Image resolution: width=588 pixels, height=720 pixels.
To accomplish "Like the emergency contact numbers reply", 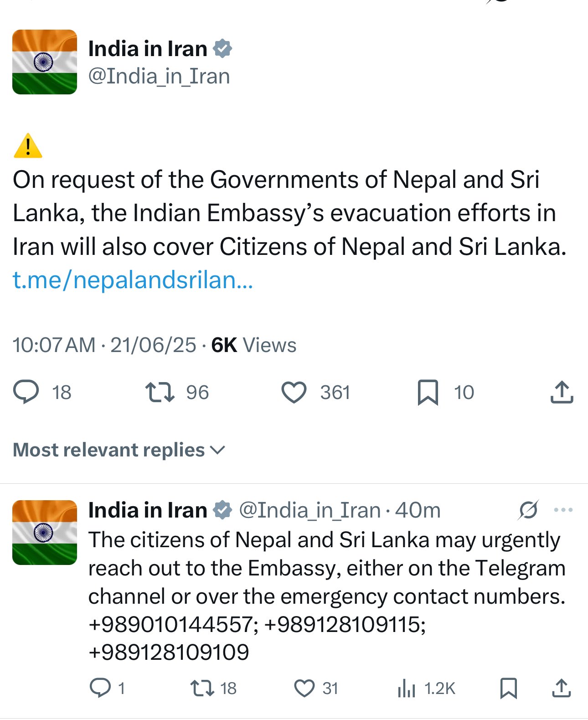I will click(x=304, y=688).
